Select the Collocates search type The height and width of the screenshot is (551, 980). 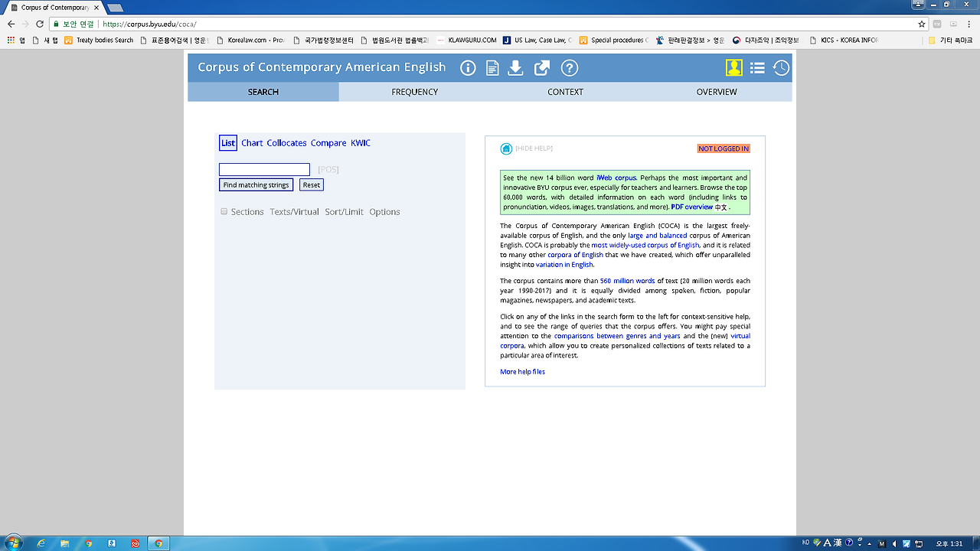click(286, 143)
